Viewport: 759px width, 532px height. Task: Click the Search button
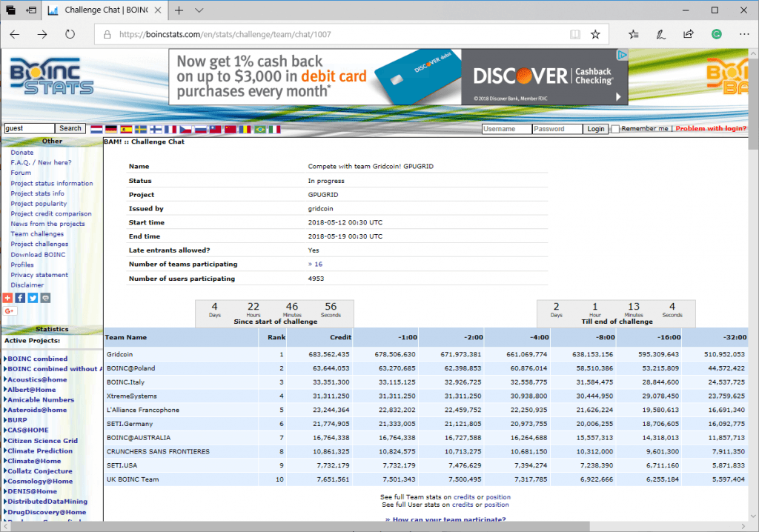click(70, 128)
